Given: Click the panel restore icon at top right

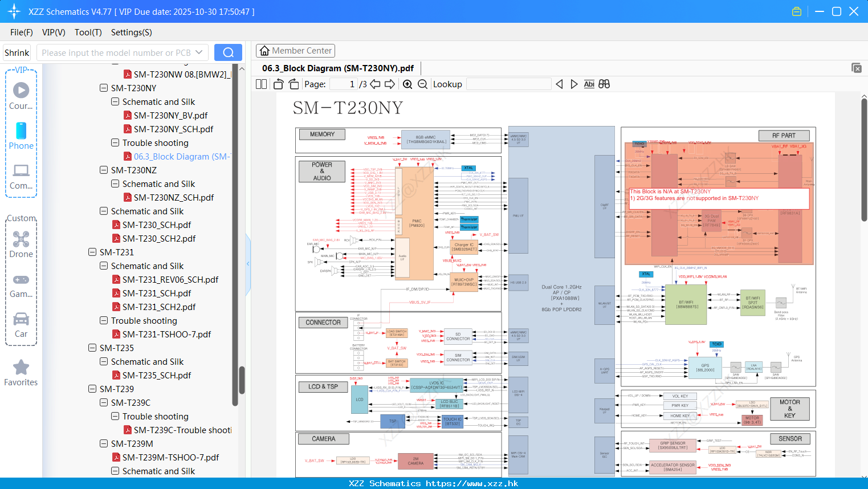Looking at the screenshot, I should pyautogui.click(x=857, y=68).
